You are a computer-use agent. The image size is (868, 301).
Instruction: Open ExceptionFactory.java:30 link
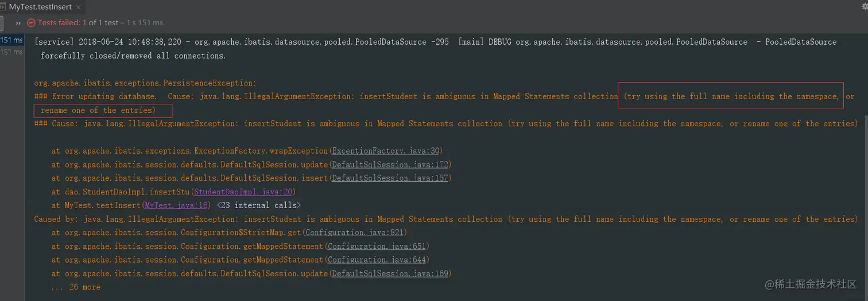point(386,151)
